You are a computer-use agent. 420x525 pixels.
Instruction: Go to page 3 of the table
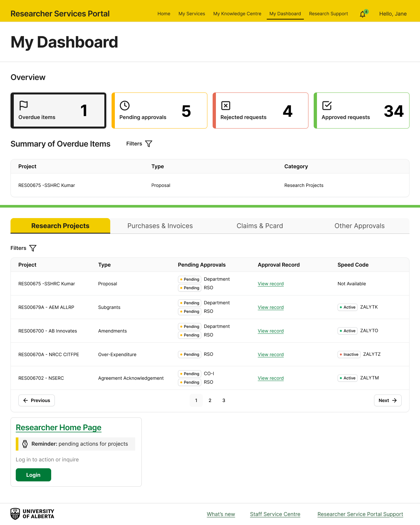(x=224, y=400)
